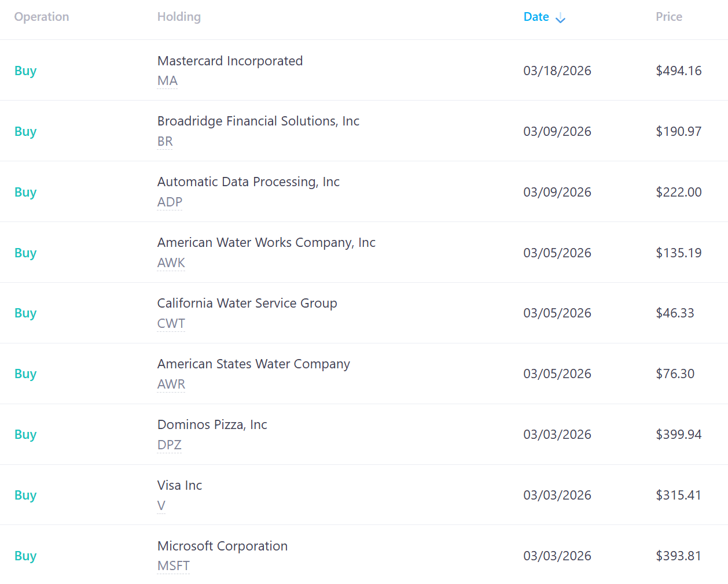
Task: Sort by the Operation column header
Action: click(42, 17)
